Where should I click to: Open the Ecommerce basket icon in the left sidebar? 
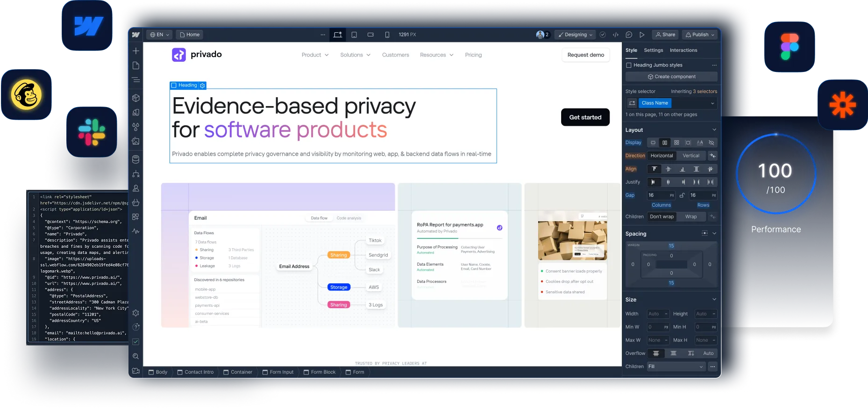pyautogui.click(x=136, y=202)
